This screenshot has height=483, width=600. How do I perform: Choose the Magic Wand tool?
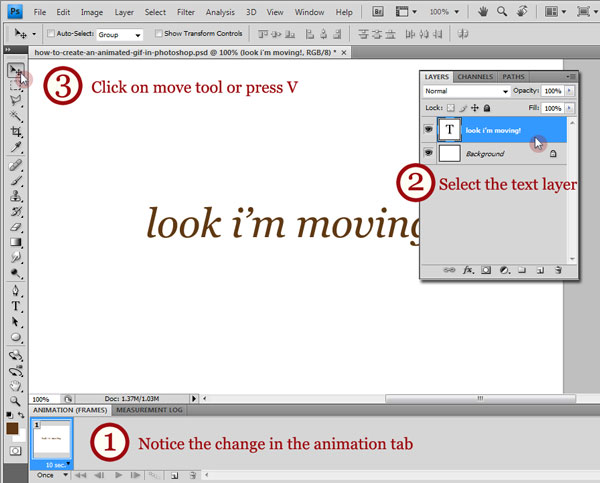click(x=16, y=115)
